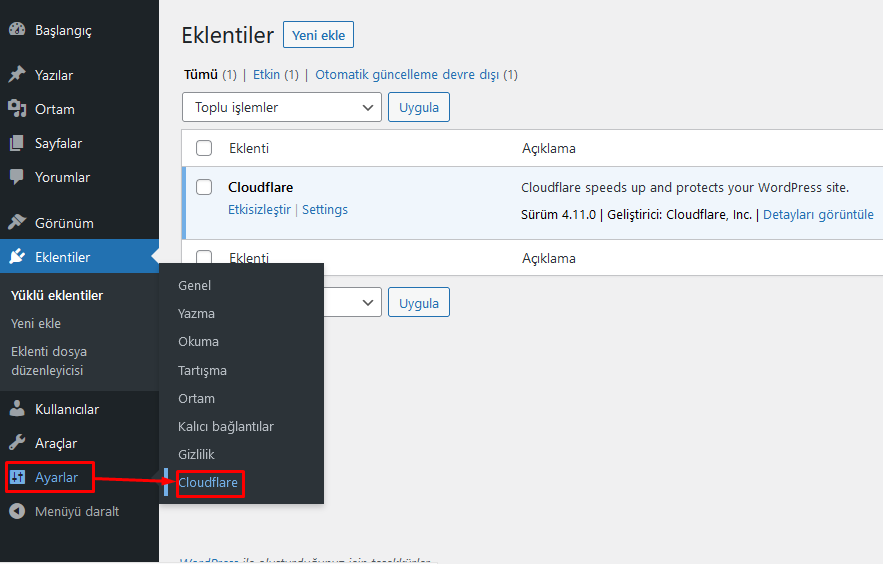Click the Sayfalar pages icon
This screenshot has width=883, height=564.
17,143
